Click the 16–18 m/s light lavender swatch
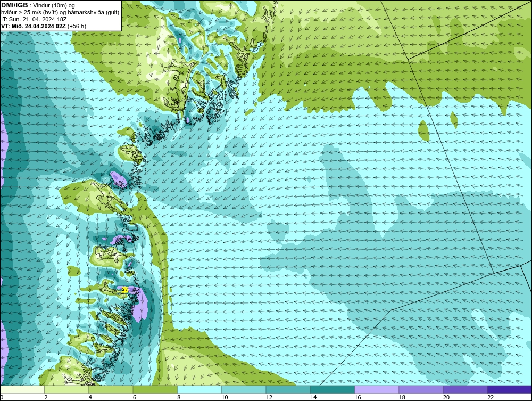Image resolution: width=532 pixels, height=401 pixels. coord(377,389)
